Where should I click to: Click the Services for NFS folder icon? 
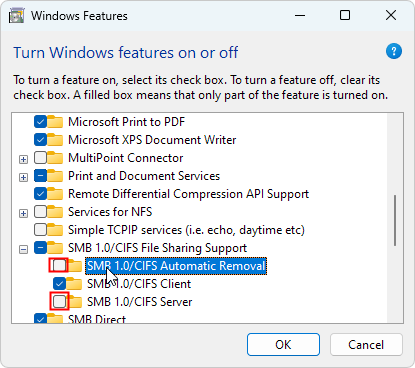coord(55,212)
